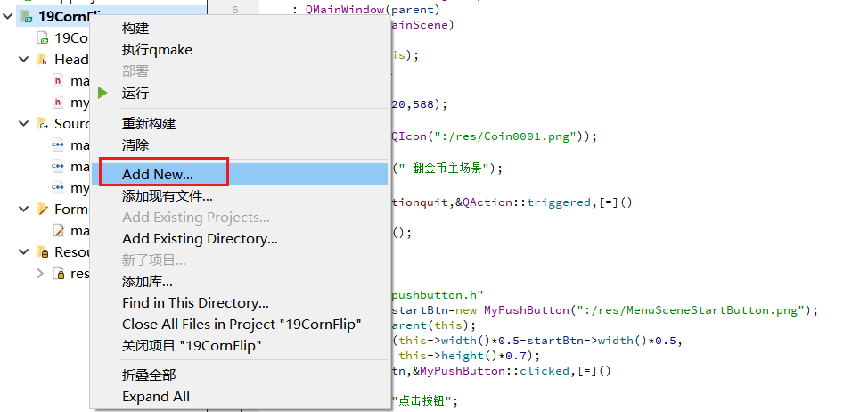
Task: Click the Resources folder icon
Action: click(x=42, y=252)
